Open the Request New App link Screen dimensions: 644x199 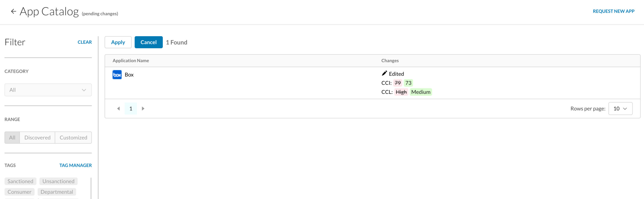pyautogui.click(x=614, y=11)
